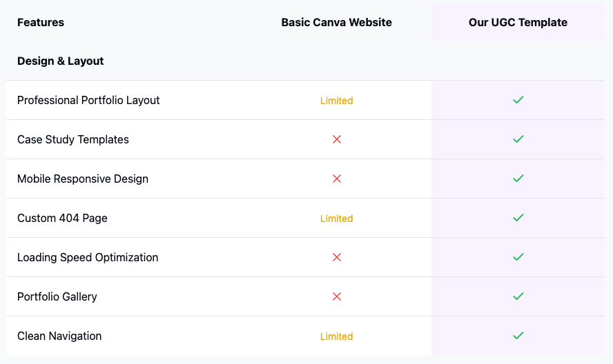This screenshot has height=364, width=613.
Task: Click the green checkmark for Loading Speed Optimization
Action: pos(518,257)
